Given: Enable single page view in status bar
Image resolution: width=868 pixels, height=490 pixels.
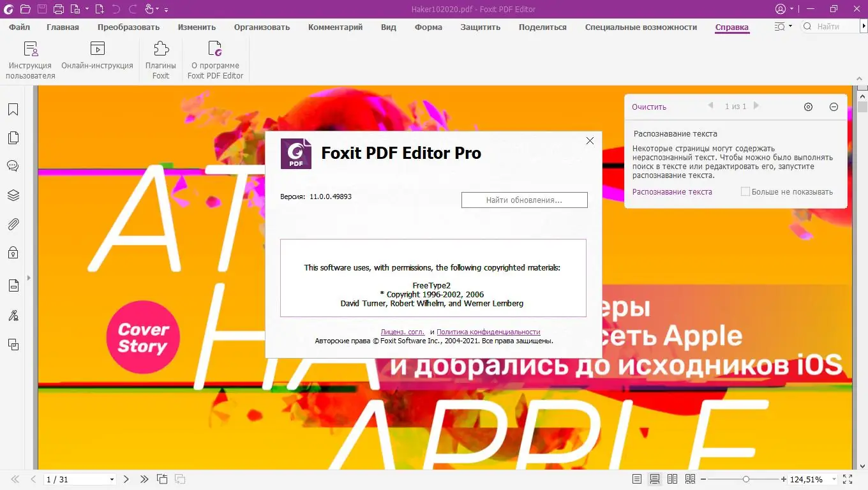Looking at the screenshot, I should point(636,479).
